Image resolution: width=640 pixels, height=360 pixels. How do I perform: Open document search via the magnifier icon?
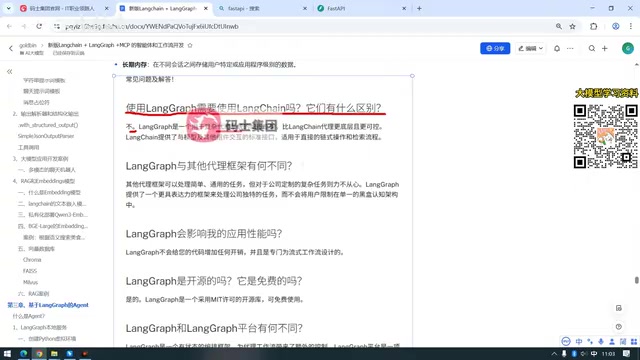(591, 48)
